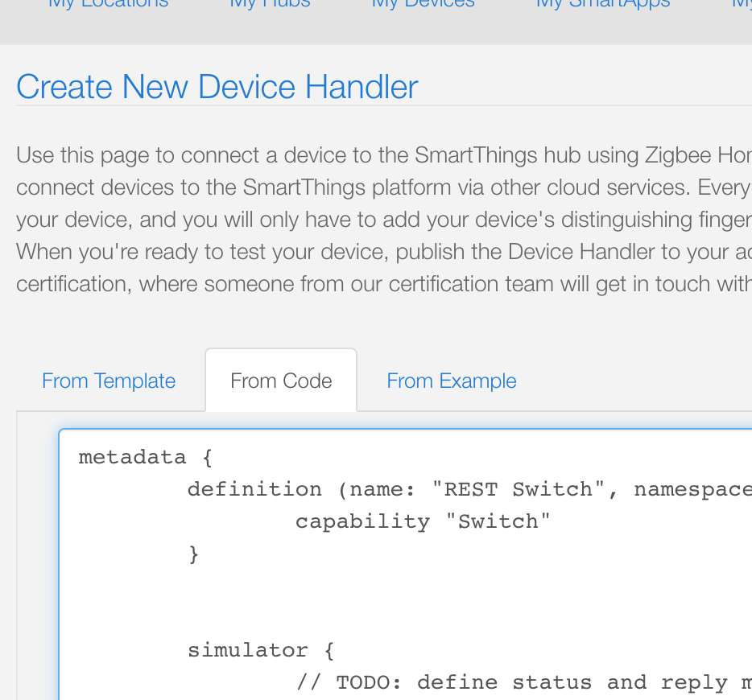Viewport: 752px width, 700px height.
Task: Click the word "namespace" in the code editor
Action: (x=692, y=489)
